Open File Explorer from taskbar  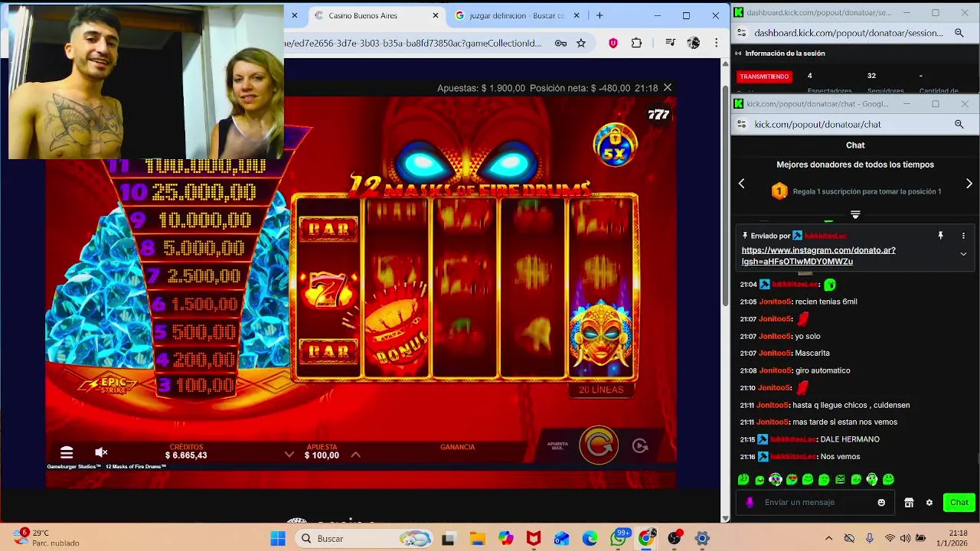[x=477, y=538]
